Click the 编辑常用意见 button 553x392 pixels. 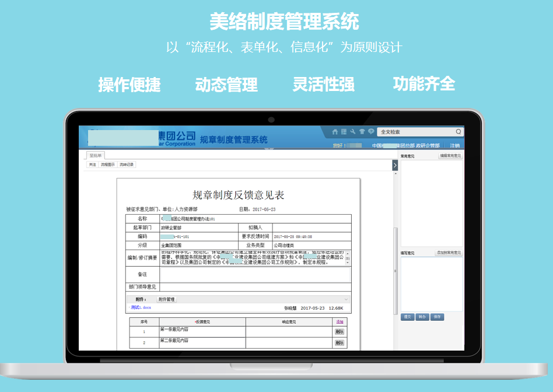pos(450,156)
